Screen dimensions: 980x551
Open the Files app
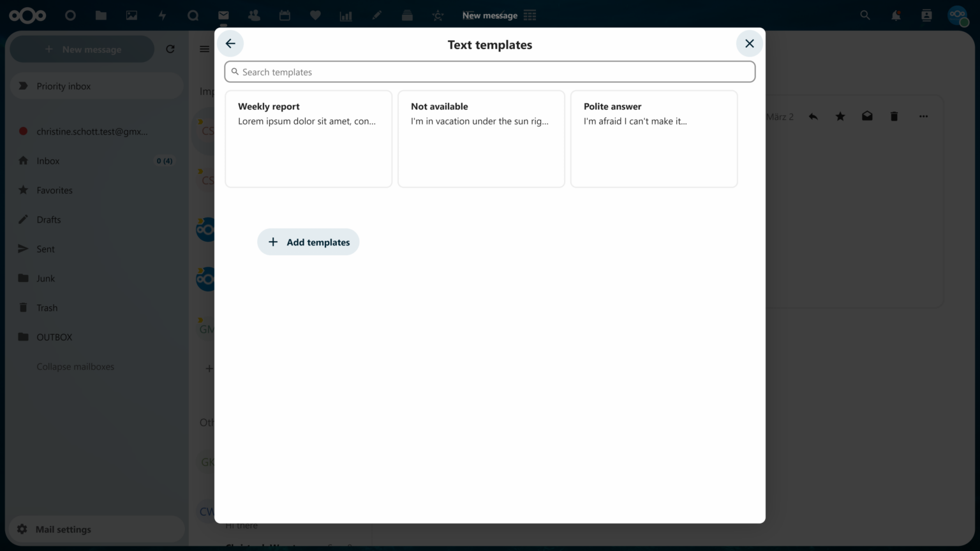click(101, 15)
